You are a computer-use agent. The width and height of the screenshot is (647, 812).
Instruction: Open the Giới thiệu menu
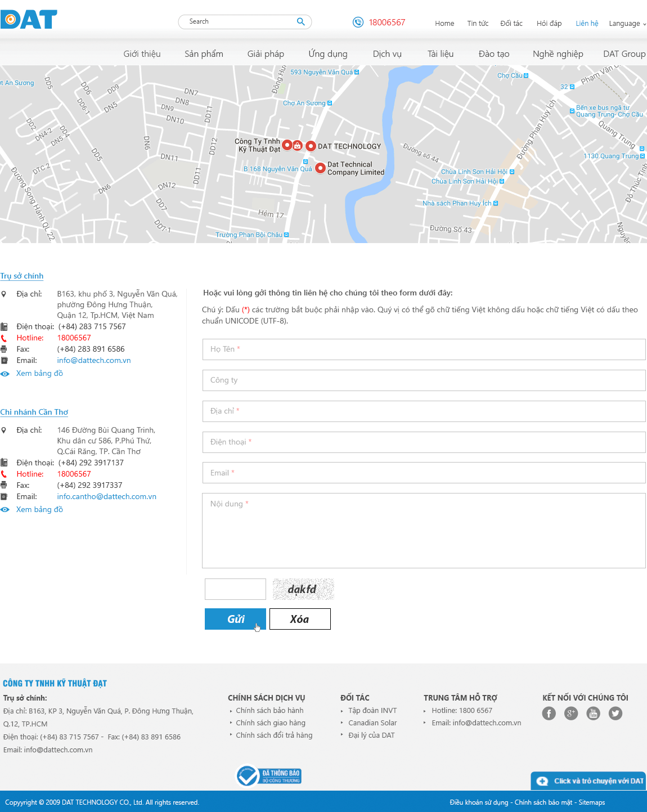(142, 54)
